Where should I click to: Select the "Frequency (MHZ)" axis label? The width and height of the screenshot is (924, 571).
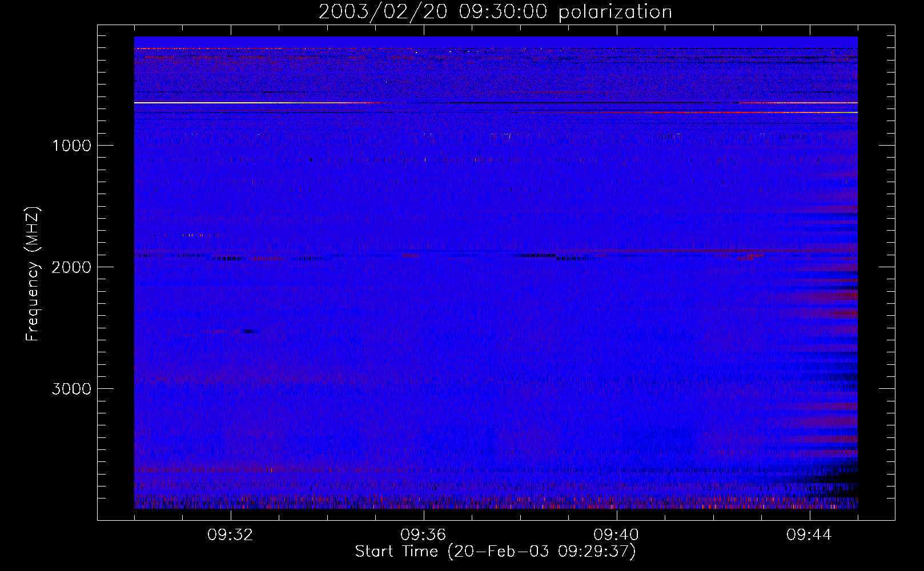point(33,274)
